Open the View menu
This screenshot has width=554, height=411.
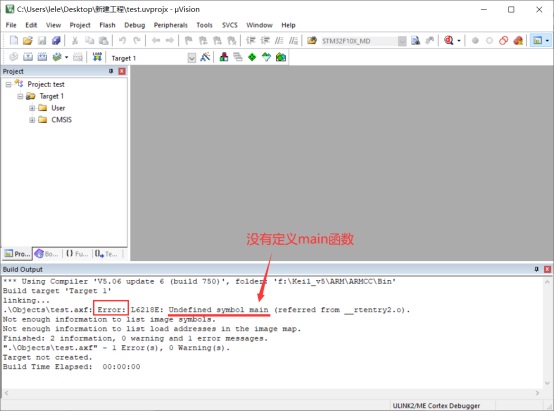[53, 25]
